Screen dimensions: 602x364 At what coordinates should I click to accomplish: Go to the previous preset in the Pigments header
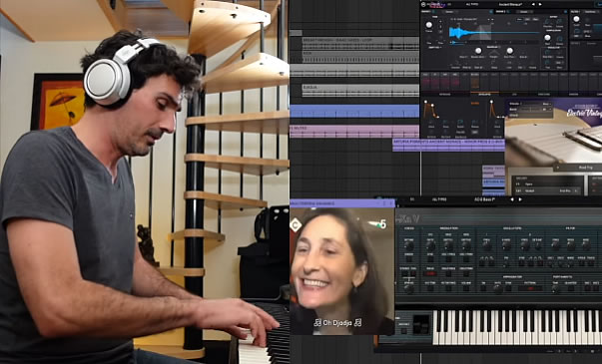pyautogui.click(x=533, y=4)
